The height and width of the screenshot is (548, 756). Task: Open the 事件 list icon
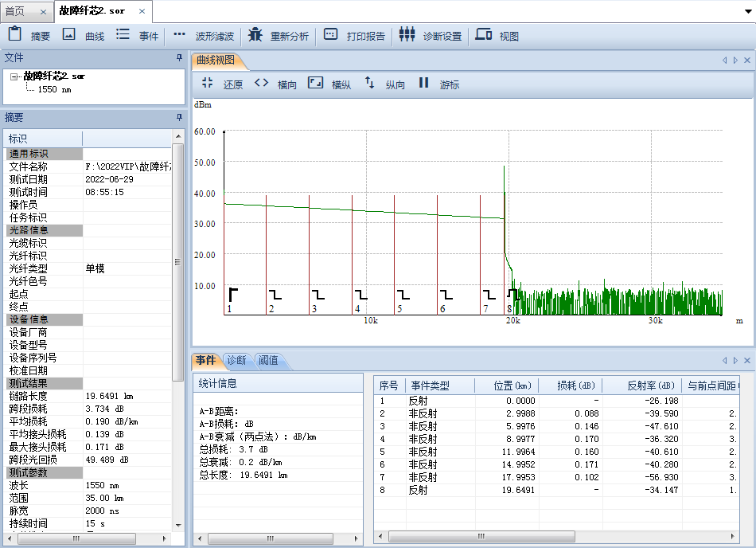coord(123,34)
